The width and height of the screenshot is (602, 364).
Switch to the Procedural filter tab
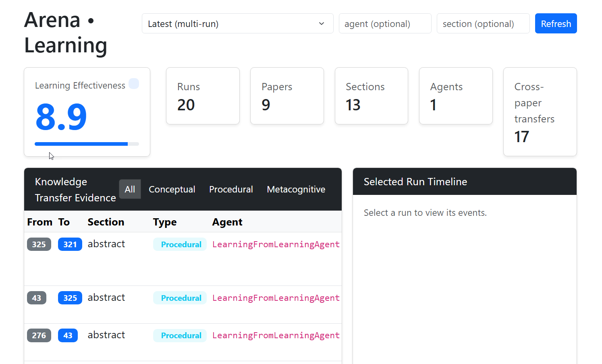[231, 189]
